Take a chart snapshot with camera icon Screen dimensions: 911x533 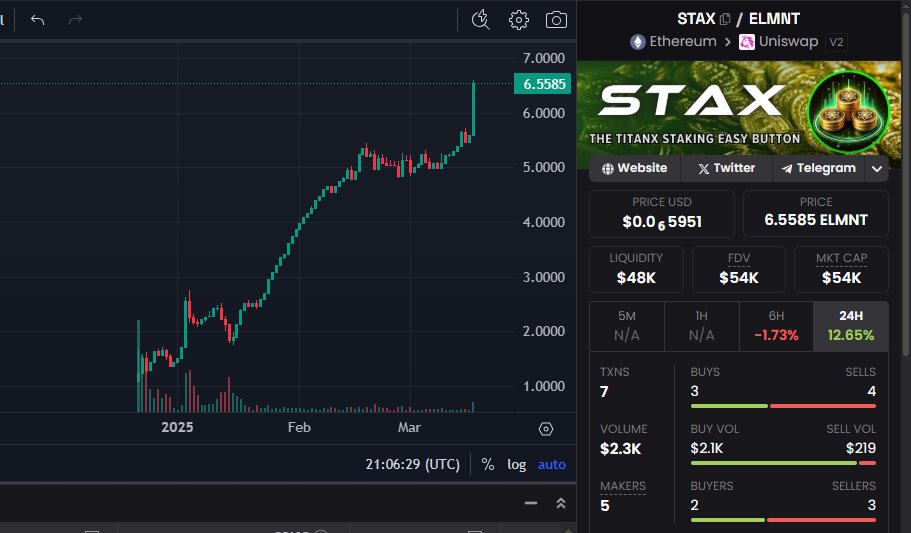click(x=556, y=20)
